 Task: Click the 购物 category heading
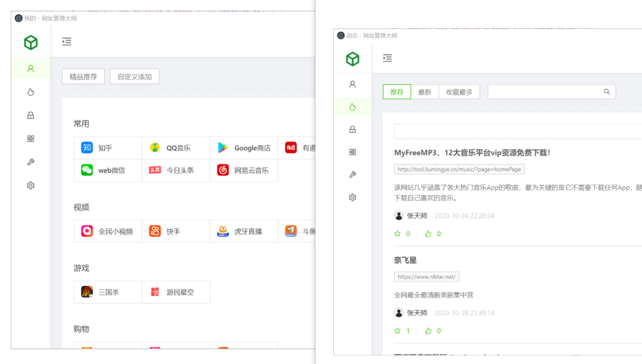point(81,329)
